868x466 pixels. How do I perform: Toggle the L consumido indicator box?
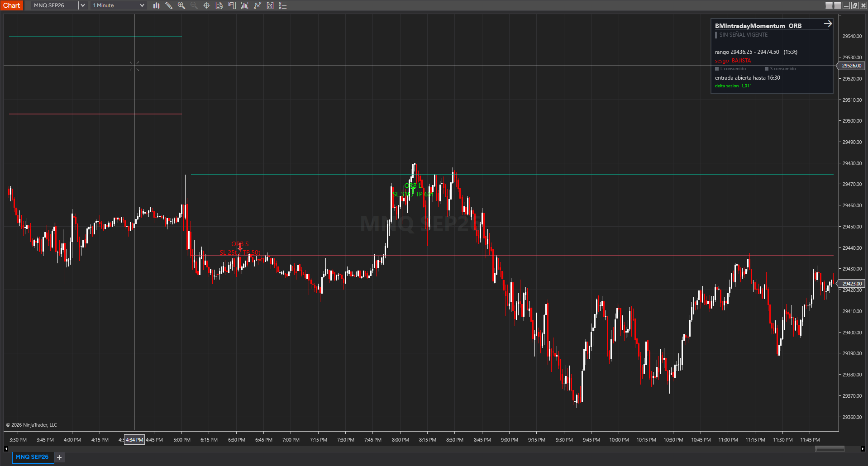[x=717, y=69]
